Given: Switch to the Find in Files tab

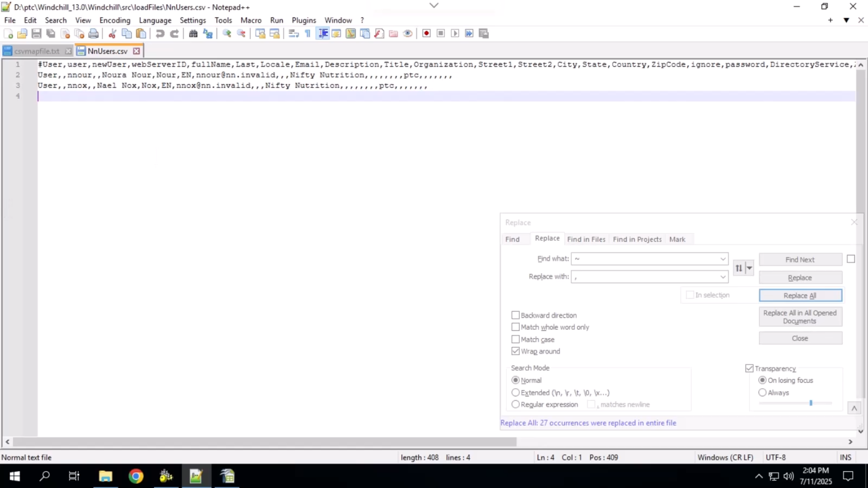Looking at the screenshot, I should tap(586, 239).
